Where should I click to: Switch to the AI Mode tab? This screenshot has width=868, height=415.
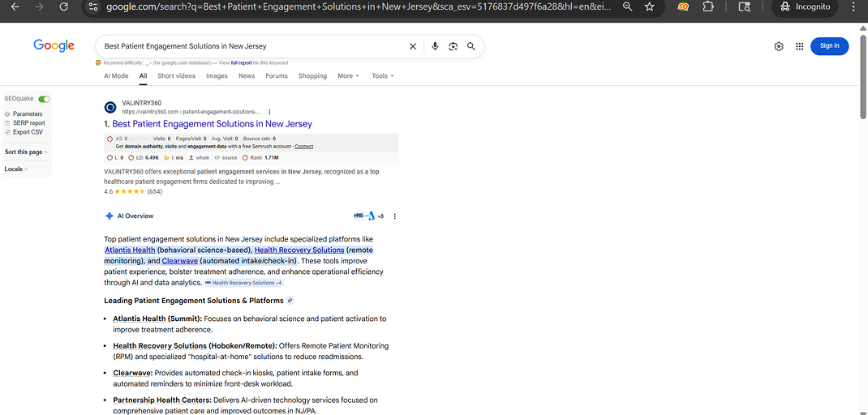pos(116,76)
